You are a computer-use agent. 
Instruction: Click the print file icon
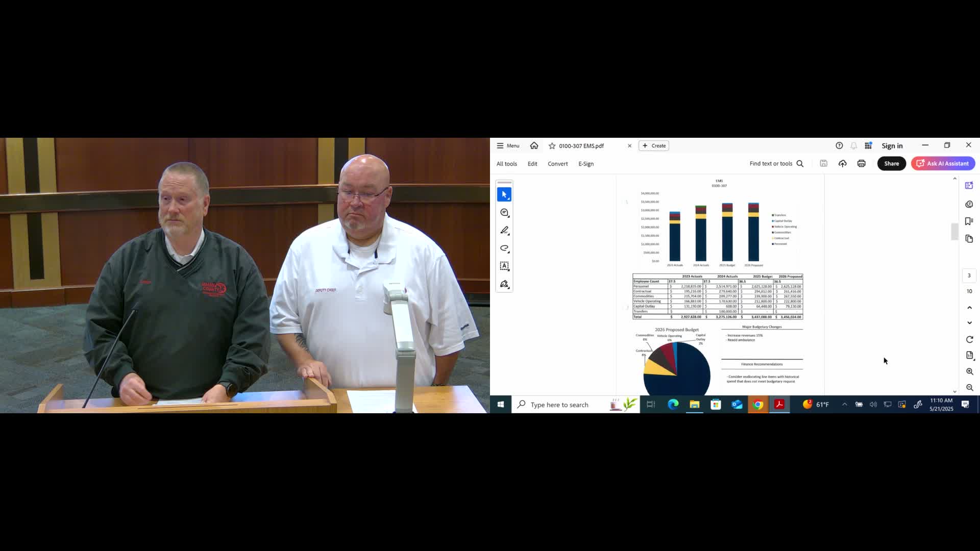tap(862, 164)
